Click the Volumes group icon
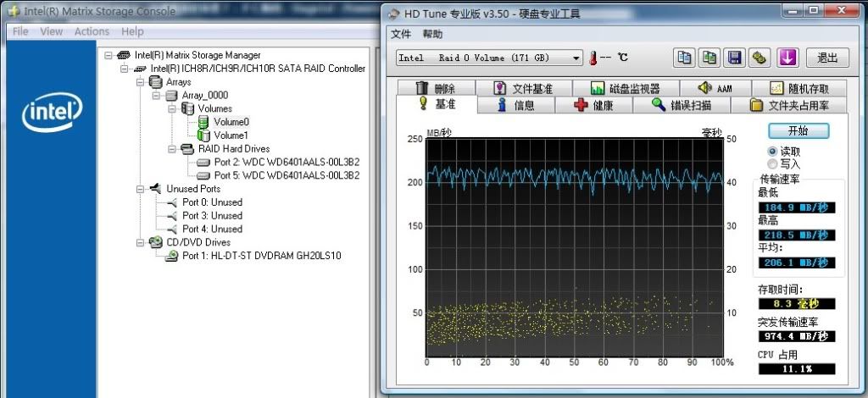Screen dimensions: 868x398 (x=188, y=108)
